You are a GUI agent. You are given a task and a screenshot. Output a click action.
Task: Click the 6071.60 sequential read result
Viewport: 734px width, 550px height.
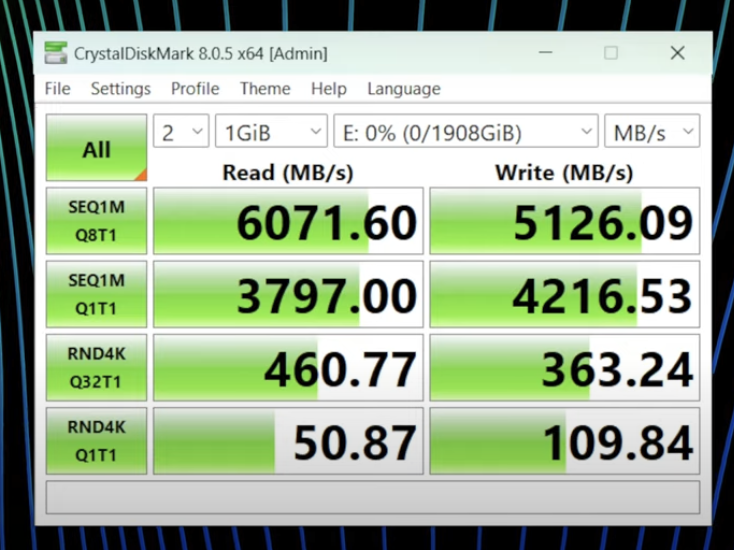(x=288, y=221)
